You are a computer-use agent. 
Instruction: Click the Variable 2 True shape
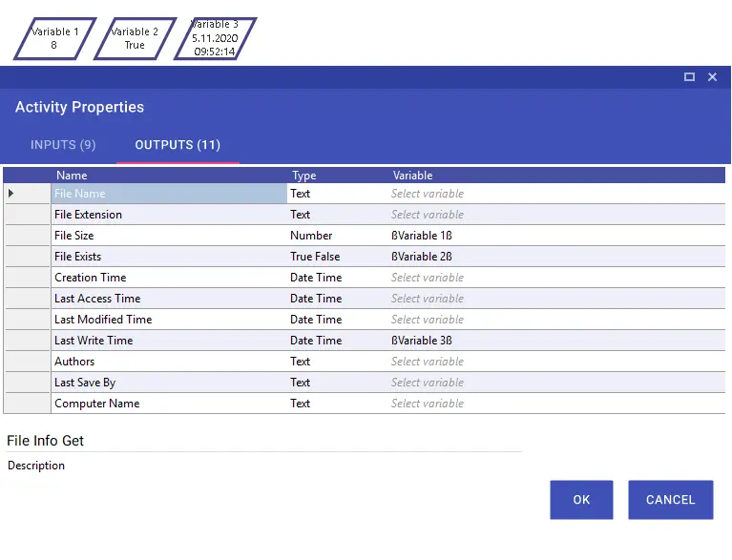(x=136, y=39)
